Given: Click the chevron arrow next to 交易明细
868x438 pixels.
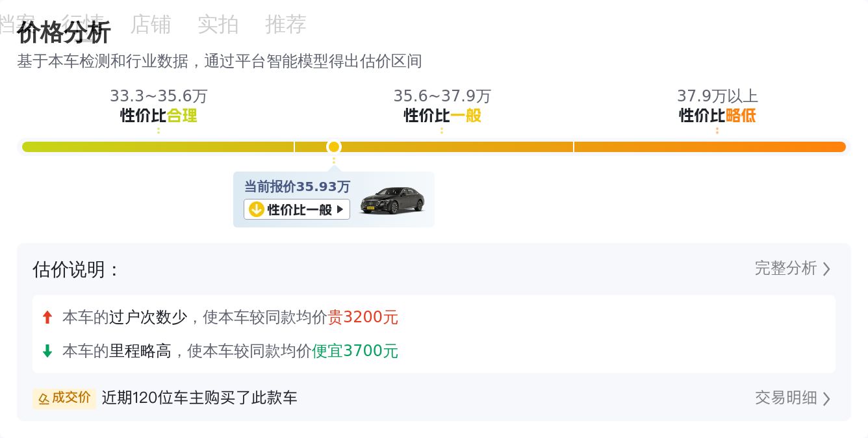Looking at the screenshot, I should [826, 398].
